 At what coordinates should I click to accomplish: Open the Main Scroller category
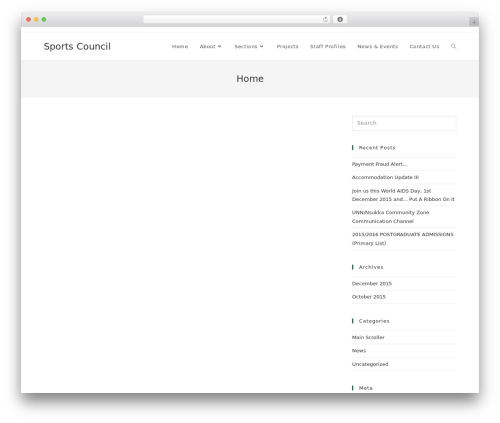(x=368, y=337)
